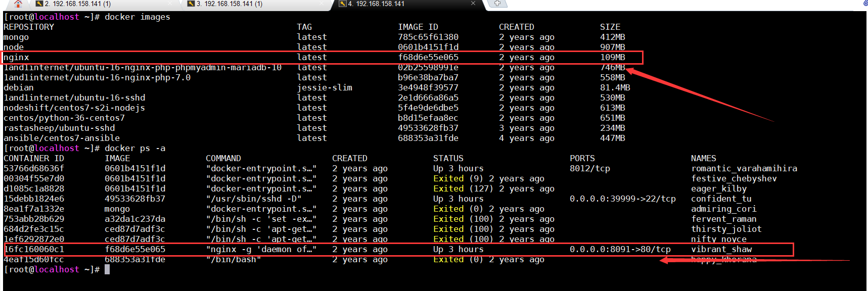Click repository centos/python-36-centos7
This screenshot has width=868, height=291.
coord(64,118)
